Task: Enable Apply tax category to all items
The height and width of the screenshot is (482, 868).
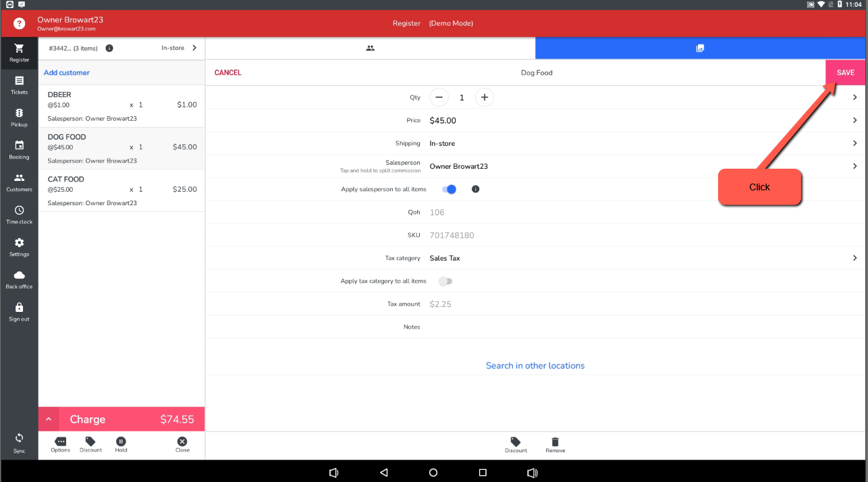Action: coord(445,282)
